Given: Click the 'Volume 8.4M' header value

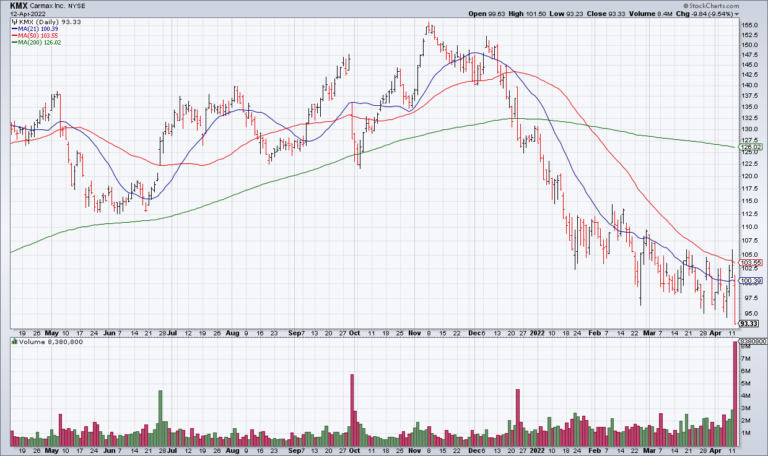Looking at the screenshot, I should [650, 14].
